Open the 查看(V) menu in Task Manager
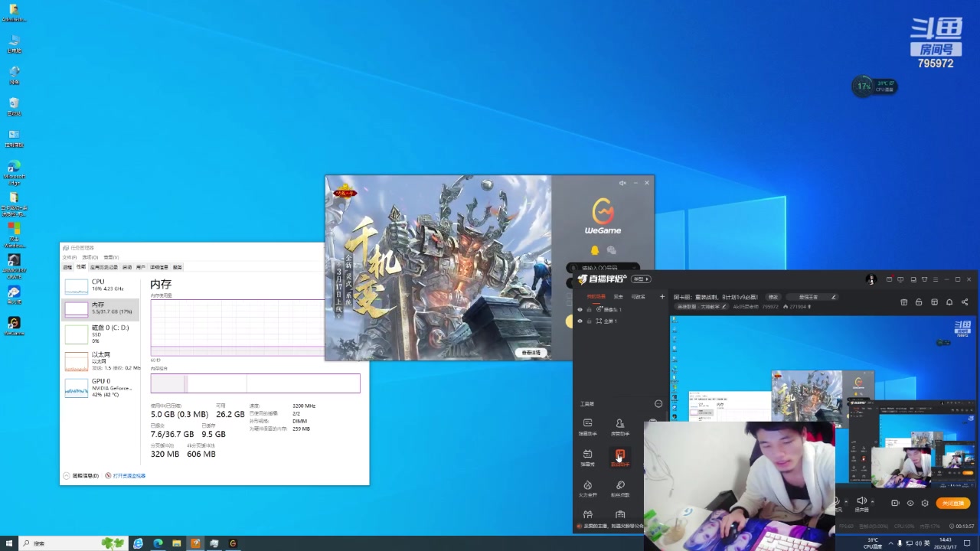The width and height of the screenshot is (980, 551). click(111, 257)
